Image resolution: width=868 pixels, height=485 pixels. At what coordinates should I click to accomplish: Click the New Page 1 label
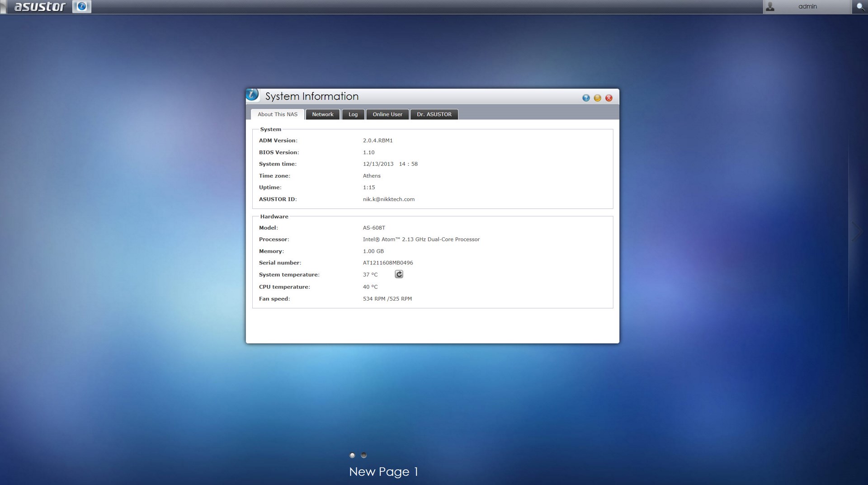[x=383, y=472]
